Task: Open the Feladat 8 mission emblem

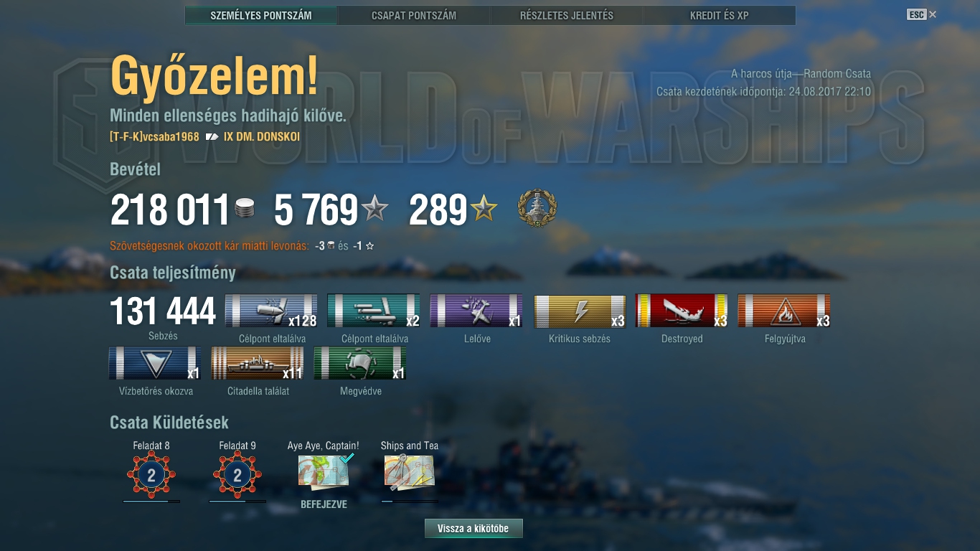Action: (x=151, y=475)
